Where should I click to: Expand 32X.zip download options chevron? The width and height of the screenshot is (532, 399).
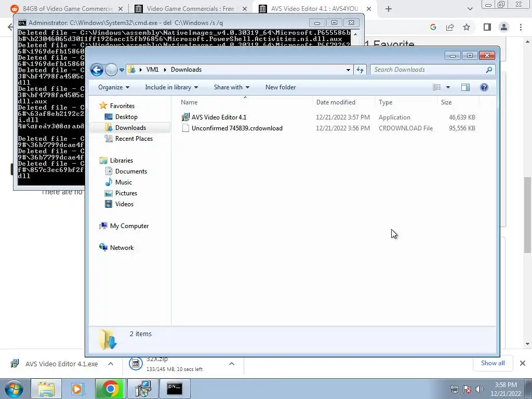232,364
